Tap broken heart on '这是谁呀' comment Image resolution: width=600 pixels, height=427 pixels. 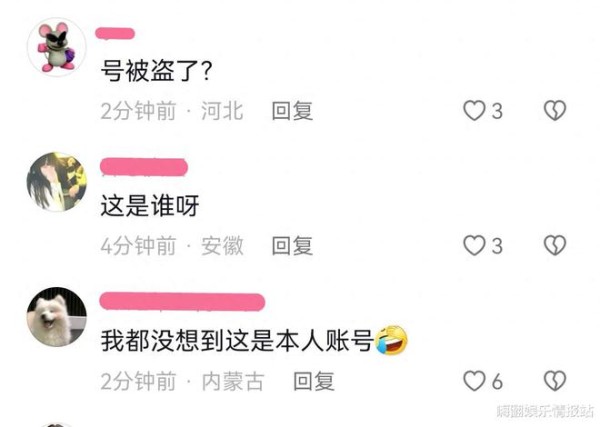point(555,245)
